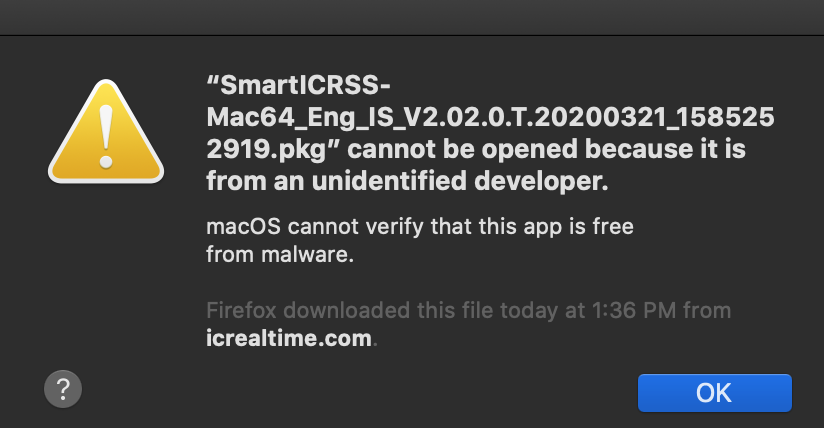Click the icrealtime.com source domain
Image resolution: width=824 pixels, height=428 pixels.
[x=289, y=338]
